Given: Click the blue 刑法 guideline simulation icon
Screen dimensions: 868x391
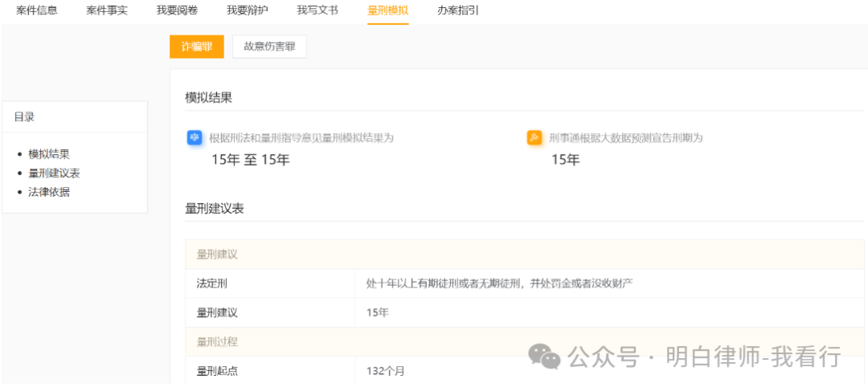Looking at the screenshot, I should [x=194, y=138].
